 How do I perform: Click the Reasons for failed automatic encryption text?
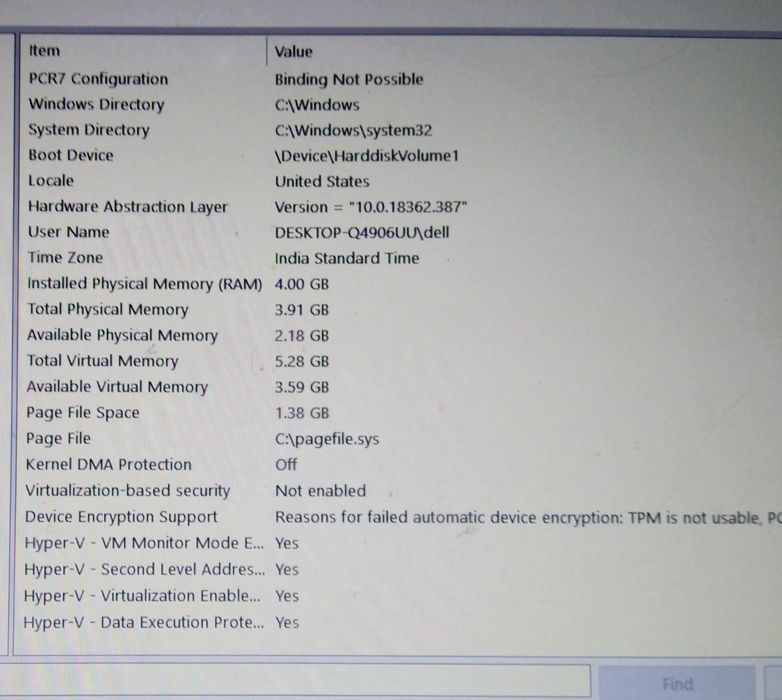(529, 518)
